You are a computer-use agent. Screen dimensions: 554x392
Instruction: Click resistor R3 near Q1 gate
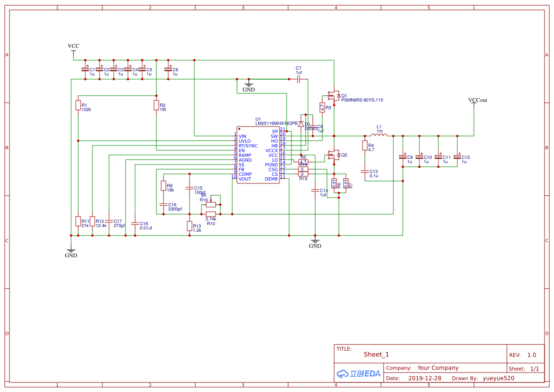[322, 108]
